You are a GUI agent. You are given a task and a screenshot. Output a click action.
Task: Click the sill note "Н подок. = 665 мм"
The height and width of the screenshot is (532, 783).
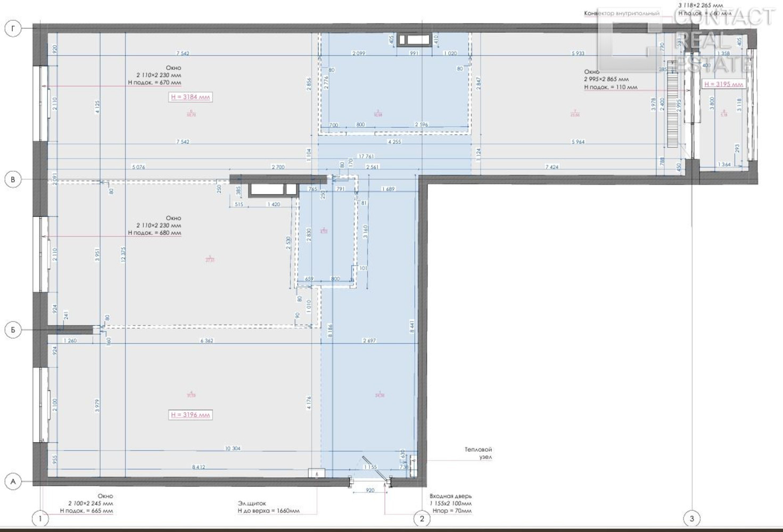point(86,511)
